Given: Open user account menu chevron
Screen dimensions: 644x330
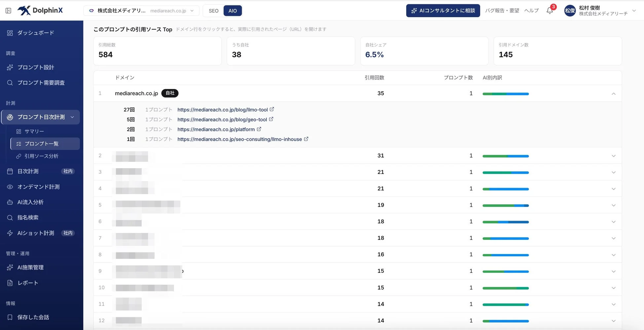Looking at the screenshot, I should [x=634, y=11].
